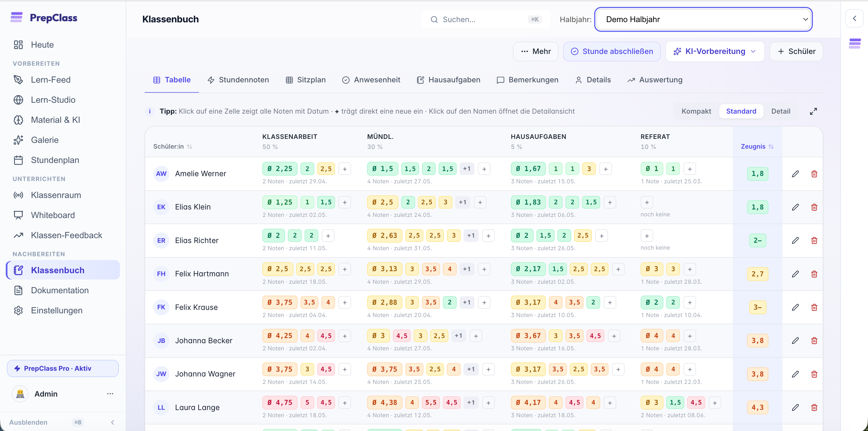Open fullscreen table expand icon

[813, 111]
